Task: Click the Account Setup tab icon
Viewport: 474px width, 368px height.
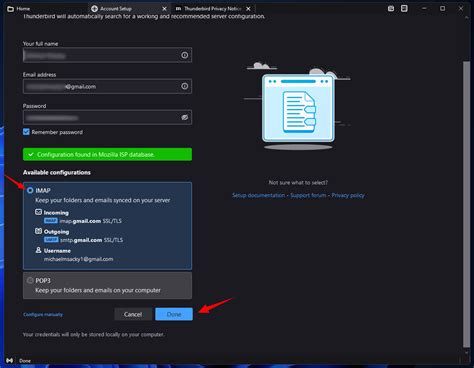Action: click(94, 9)
